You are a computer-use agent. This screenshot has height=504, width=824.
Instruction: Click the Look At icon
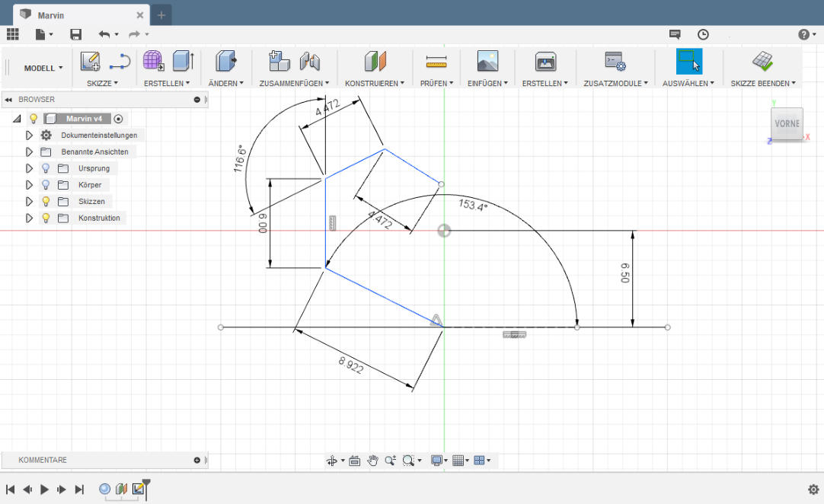pyautogui.click(x=355, y=461)
